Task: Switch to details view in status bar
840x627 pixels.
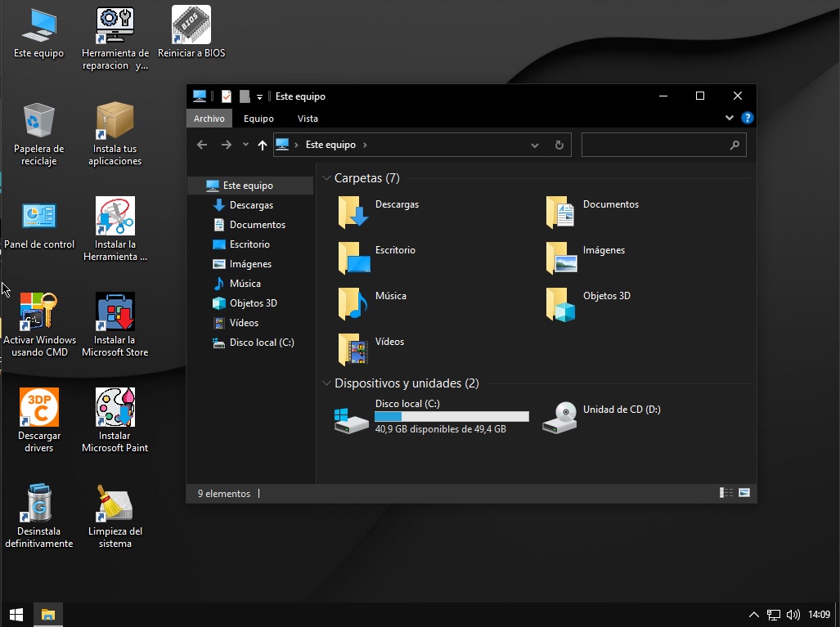Action: [x=725, y=493]
